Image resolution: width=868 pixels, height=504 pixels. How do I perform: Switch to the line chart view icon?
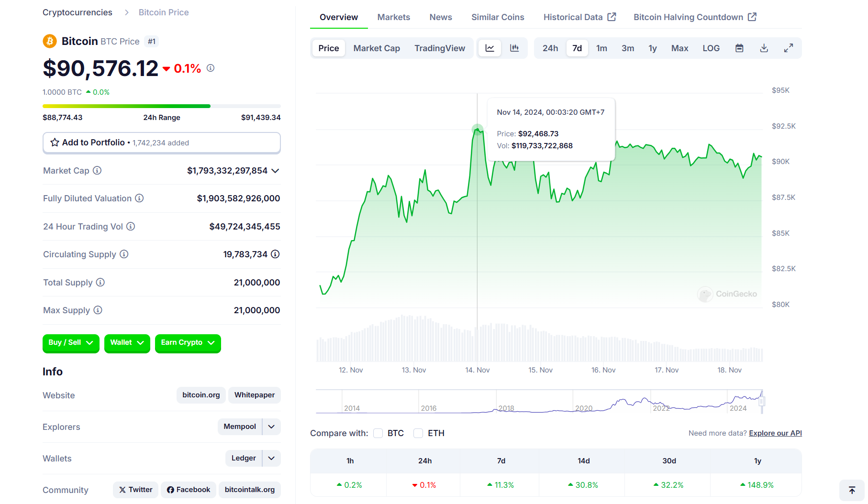pyautogui.click(x=490, y=48)
